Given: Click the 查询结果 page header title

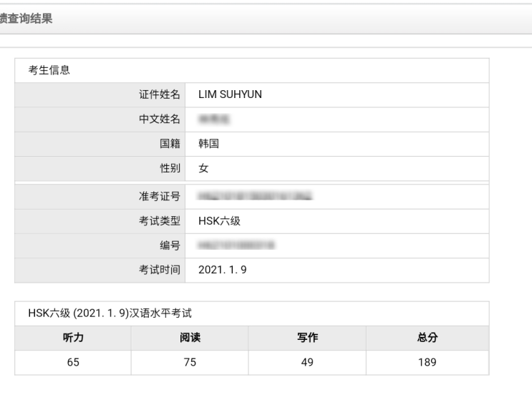Looking at the screenshot, I should click(x=26, y=19).
